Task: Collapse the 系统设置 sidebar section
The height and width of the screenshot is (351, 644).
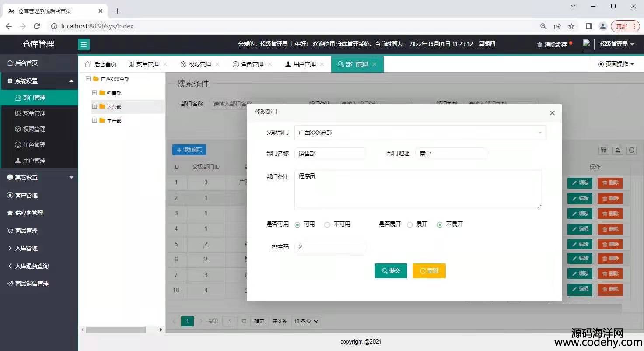Action: pyautogui.click(x=39, y=81)
